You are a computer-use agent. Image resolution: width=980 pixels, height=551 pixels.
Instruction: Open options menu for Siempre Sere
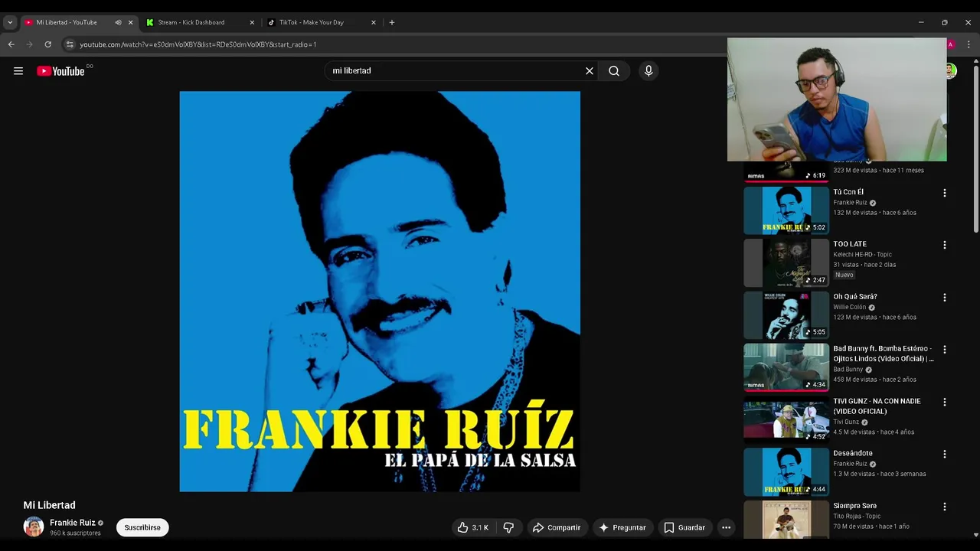click(944, 507)
